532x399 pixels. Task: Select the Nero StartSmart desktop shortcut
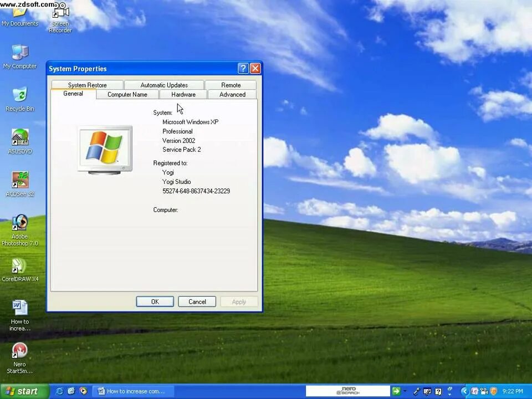pyautogui.click(x=20, y=358)
